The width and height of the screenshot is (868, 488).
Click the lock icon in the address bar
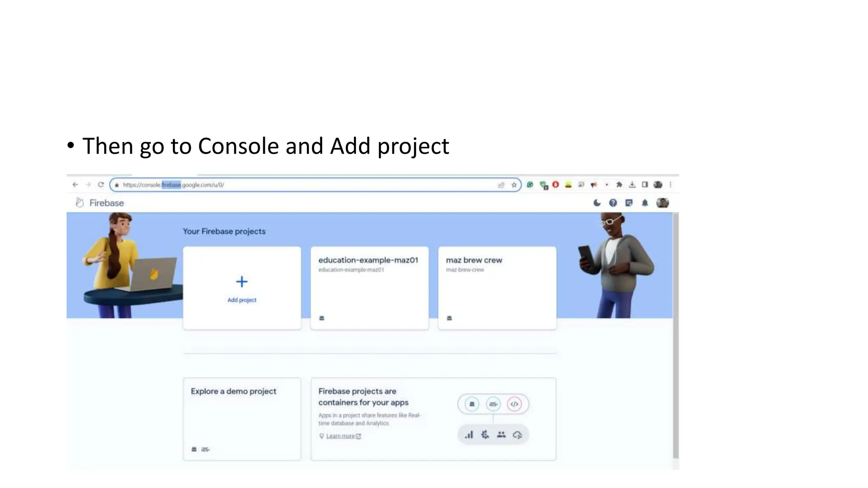pos(117,185)
